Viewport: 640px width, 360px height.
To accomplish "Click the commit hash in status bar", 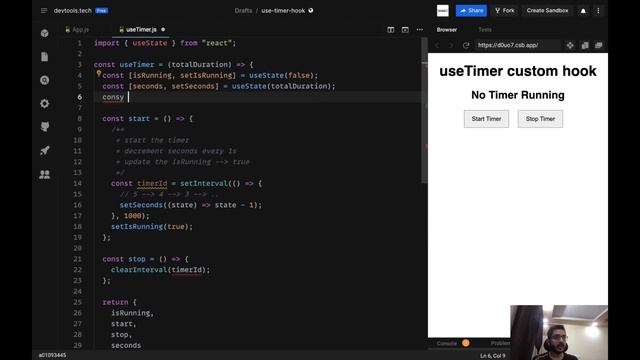I will click(52, 356).
